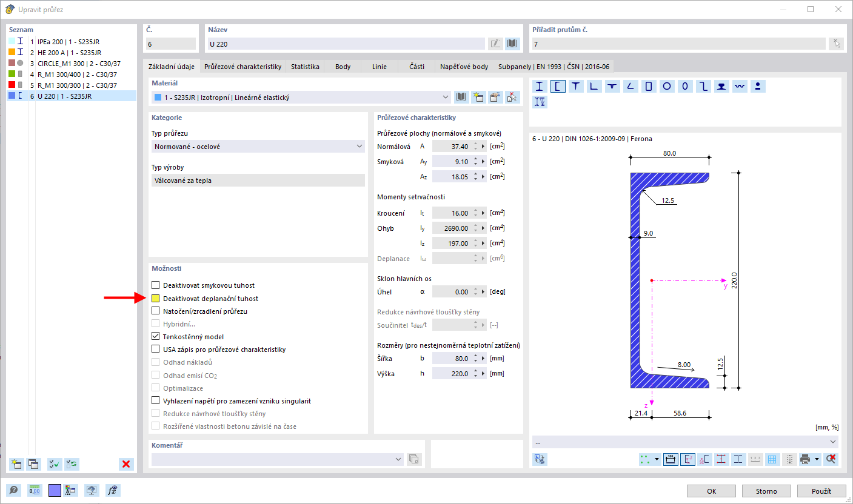Select the corrugated sheet section icon
The width and height of the screenshot is (853, 504).
740,87
